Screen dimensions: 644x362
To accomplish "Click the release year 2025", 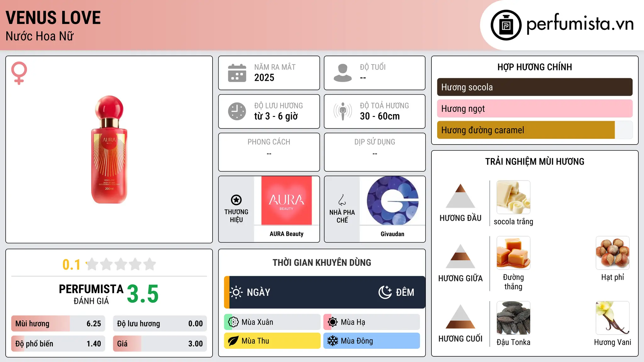I will click(x=264, y=78).
